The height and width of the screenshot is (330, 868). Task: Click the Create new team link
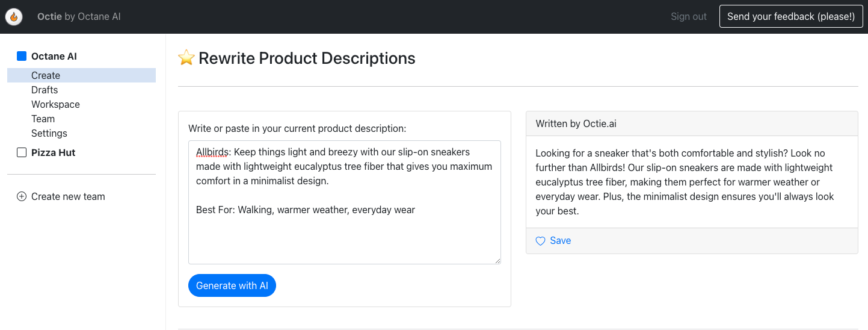coord(68,196)
